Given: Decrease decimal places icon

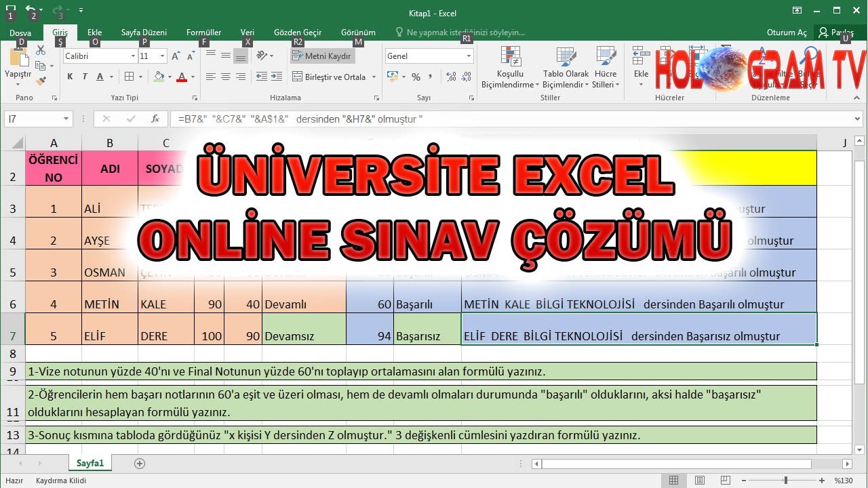Looking at the screenshot, I should coord(465,77).
